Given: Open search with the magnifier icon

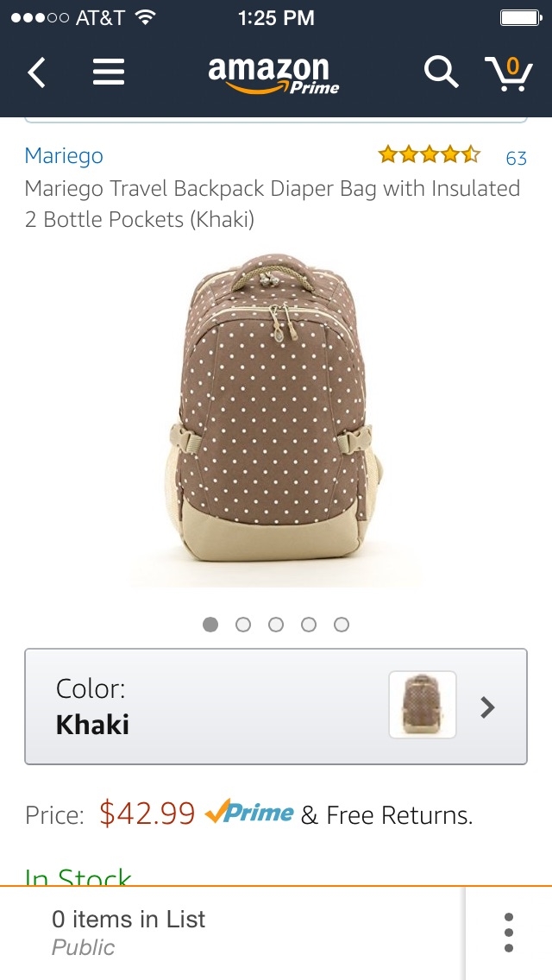Looking at the screenshot, I should (x=441, y=72).
